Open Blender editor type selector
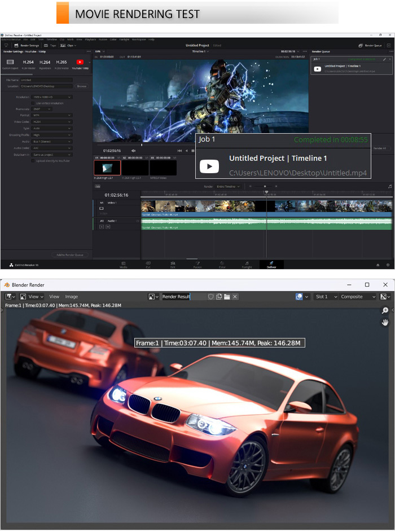The image size is (395, 532). [x=10, y=297]
